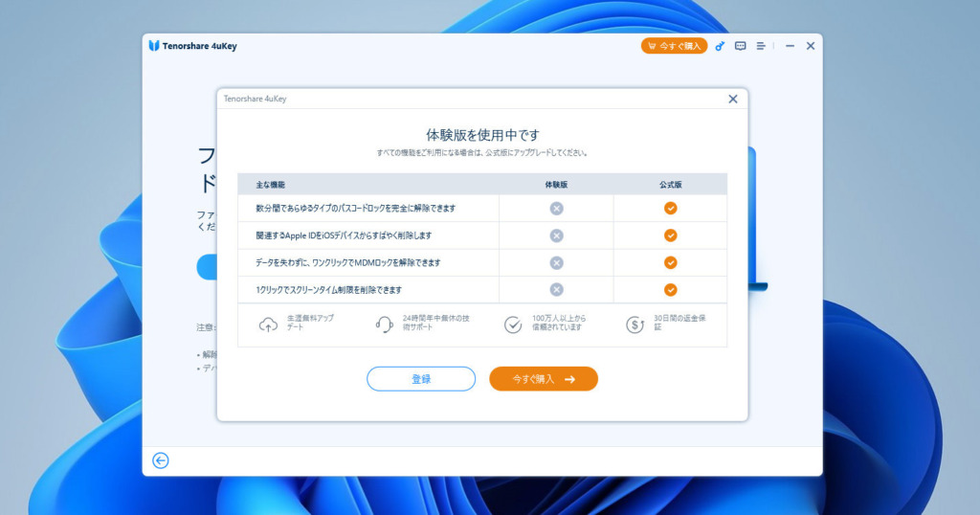Click the 今すぐ購入 buy now button in dialog

tap(544, 379)
